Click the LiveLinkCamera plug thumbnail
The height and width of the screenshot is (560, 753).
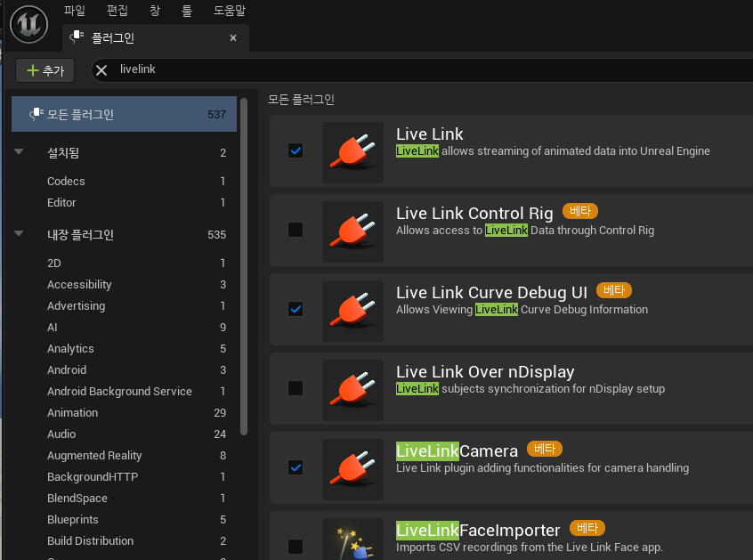353,469
